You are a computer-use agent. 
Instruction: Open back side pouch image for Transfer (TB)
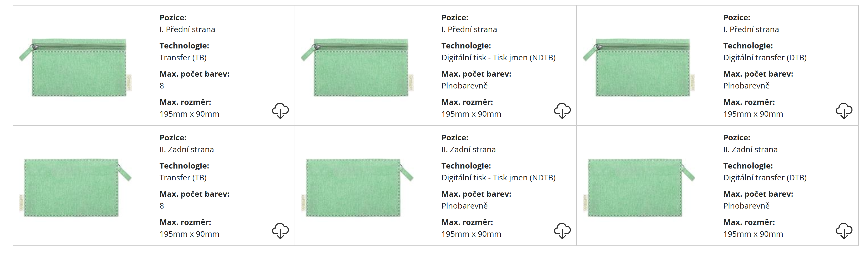point(75,187)
